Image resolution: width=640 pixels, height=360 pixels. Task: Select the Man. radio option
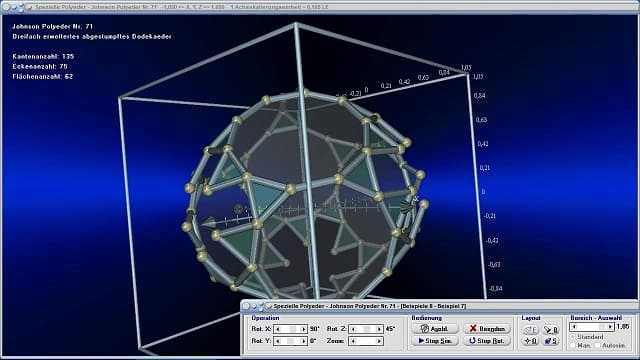[x=573, y=345]
